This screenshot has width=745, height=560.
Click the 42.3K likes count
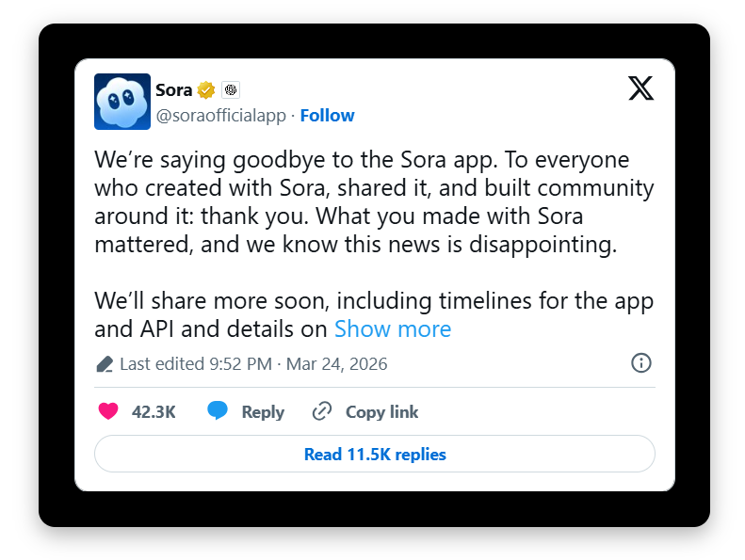[x=154, y=411]
